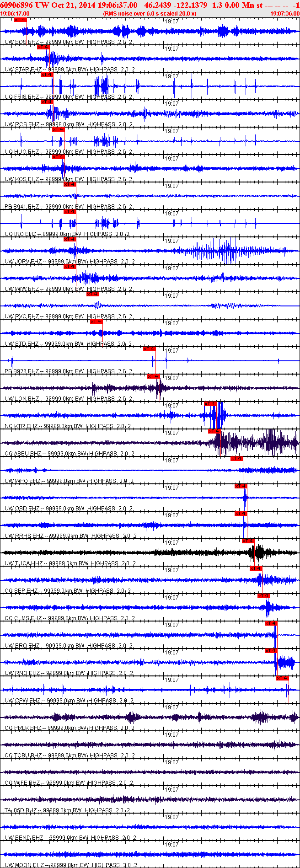
Task: Click the pick flag on the UO FRIS trace
Action: tap(47, 75)
